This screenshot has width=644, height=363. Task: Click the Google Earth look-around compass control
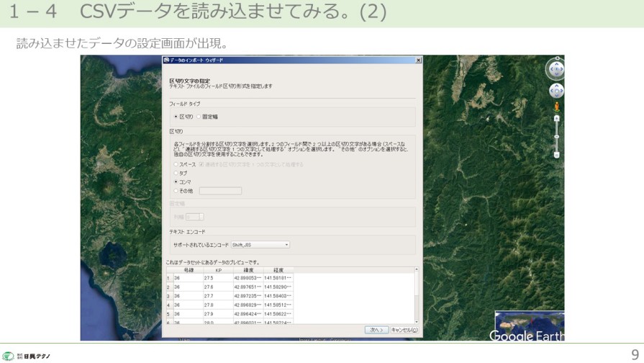555,69
